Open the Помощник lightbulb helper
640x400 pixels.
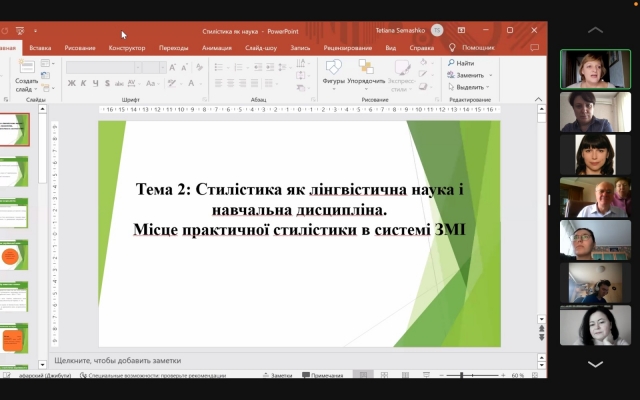[x=472, y=47]
